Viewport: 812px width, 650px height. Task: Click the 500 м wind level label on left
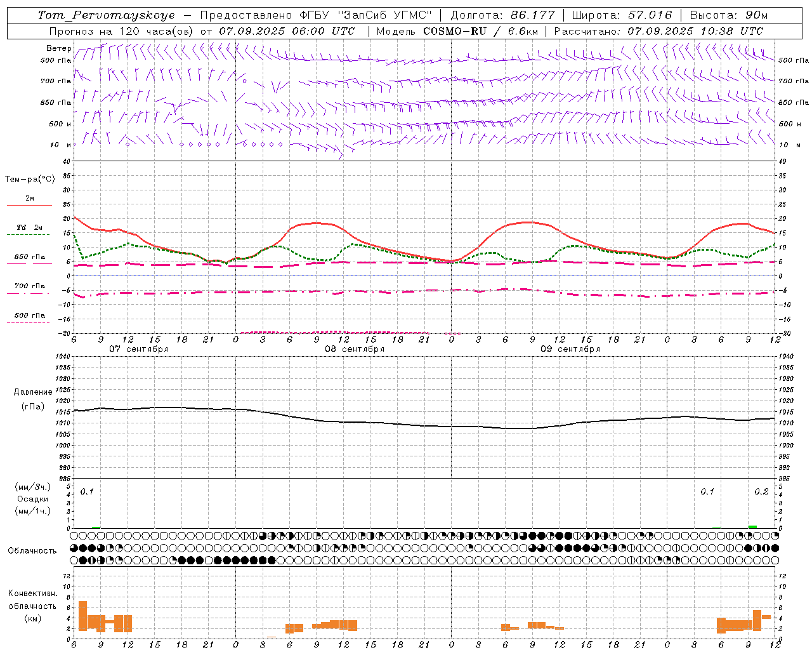pos(60,124)
